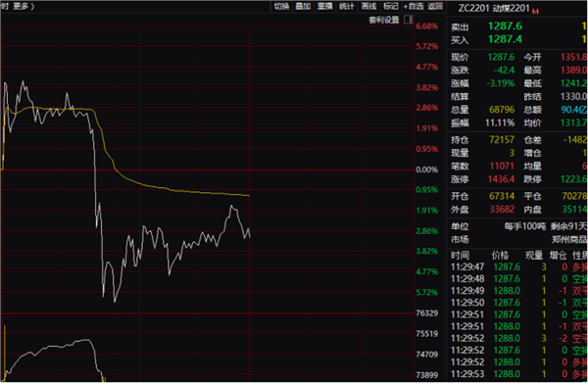Click the 今开 label
This screenshot has height=383, width=588.
click(x=532, y=58)
